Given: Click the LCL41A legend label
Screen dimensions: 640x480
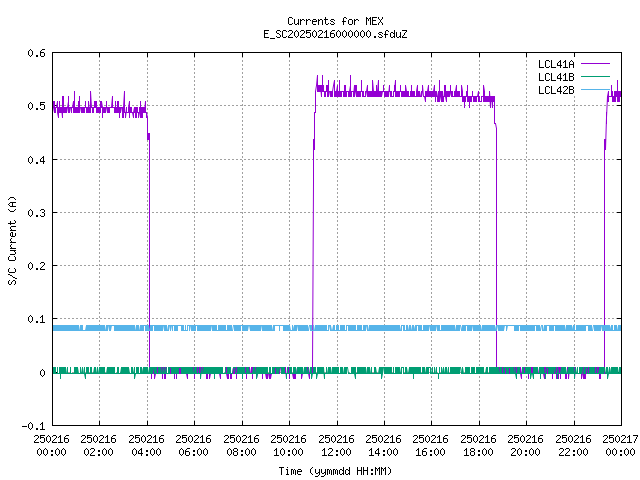Looking at the screenshot, I should [556, 64].
